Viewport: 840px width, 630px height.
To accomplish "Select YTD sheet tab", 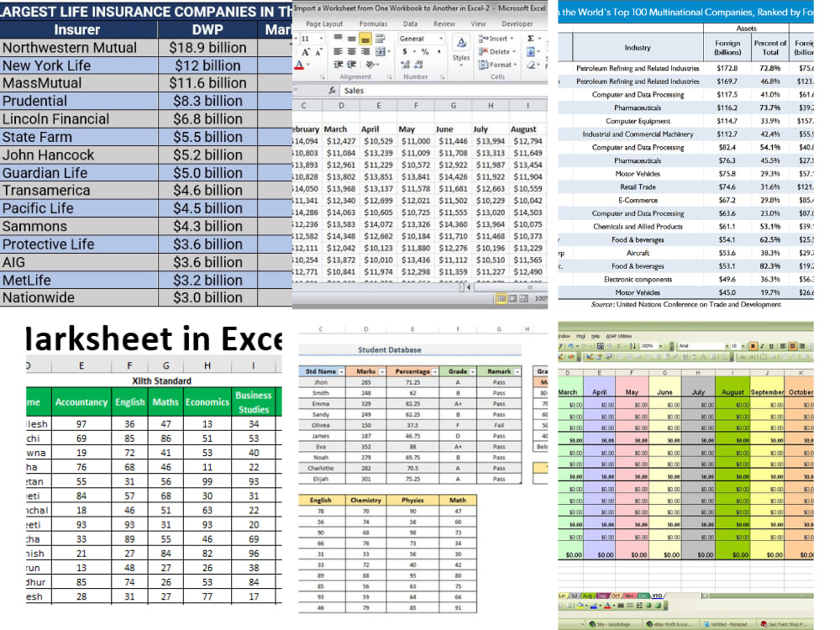I will coord(658,596).
